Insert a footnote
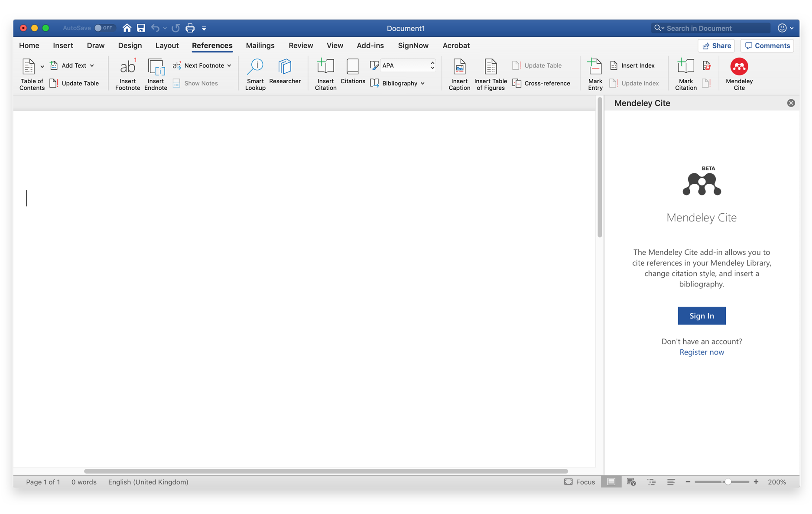Screen dimensions: 812x514 click(x=127, y=67)
